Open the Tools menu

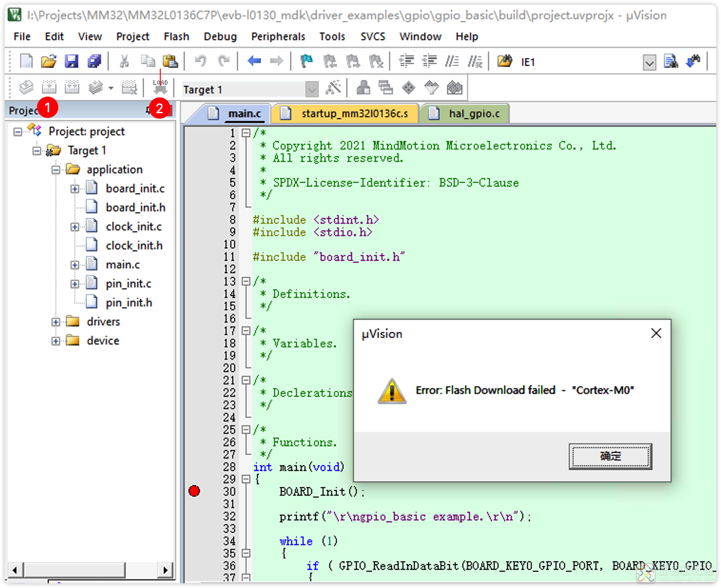click(x=332, y=37)
